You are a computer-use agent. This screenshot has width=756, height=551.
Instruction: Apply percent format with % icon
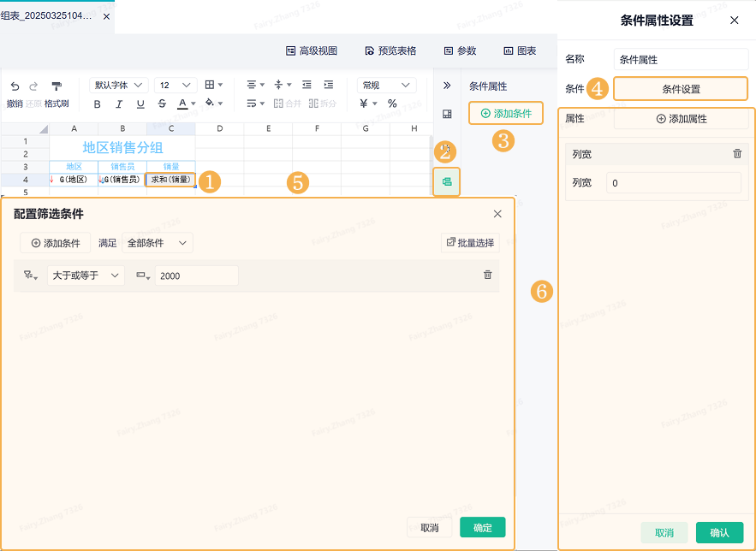point(392,104)
